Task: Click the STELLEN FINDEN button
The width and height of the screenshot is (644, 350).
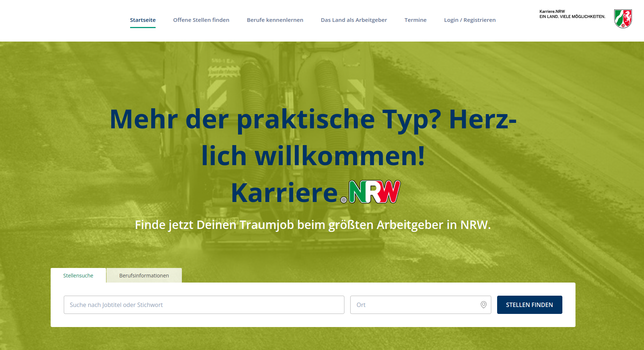Action: point(529,304)
